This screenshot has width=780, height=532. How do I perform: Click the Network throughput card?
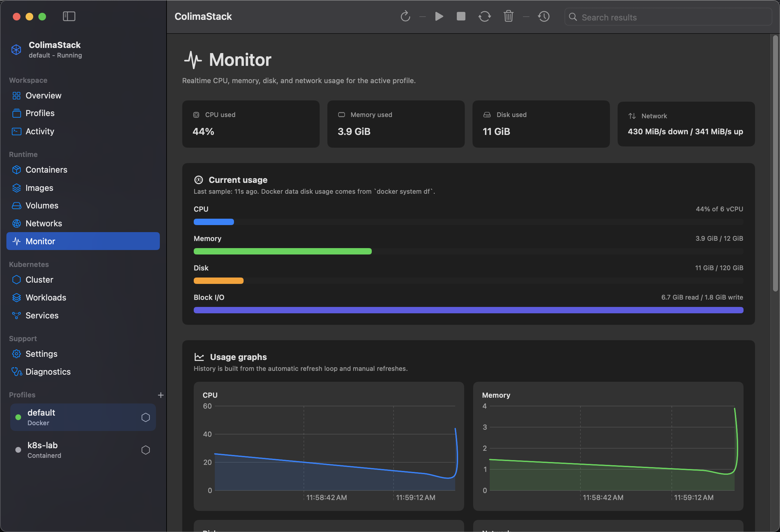pos(686,124)
